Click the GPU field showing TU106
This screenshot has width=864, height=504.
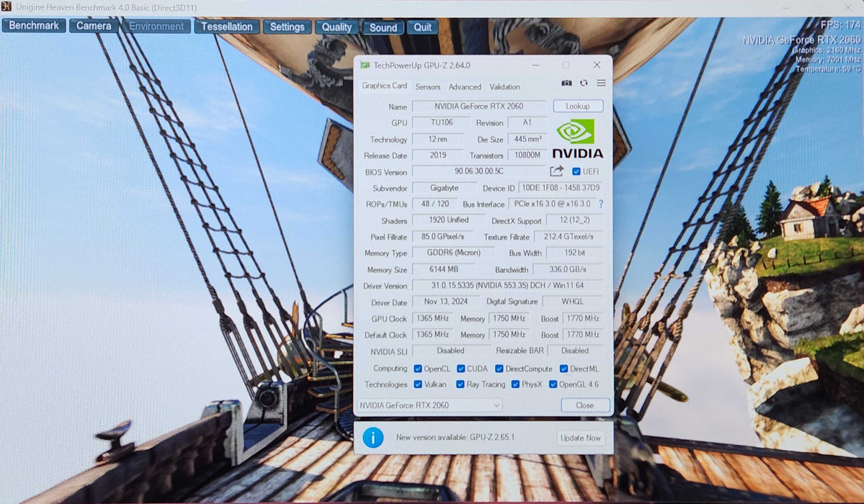tap(441, 122)
